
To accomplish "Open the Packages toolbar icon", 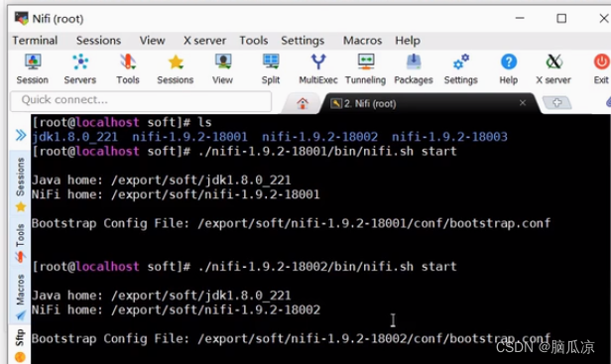I will [414, 69].
